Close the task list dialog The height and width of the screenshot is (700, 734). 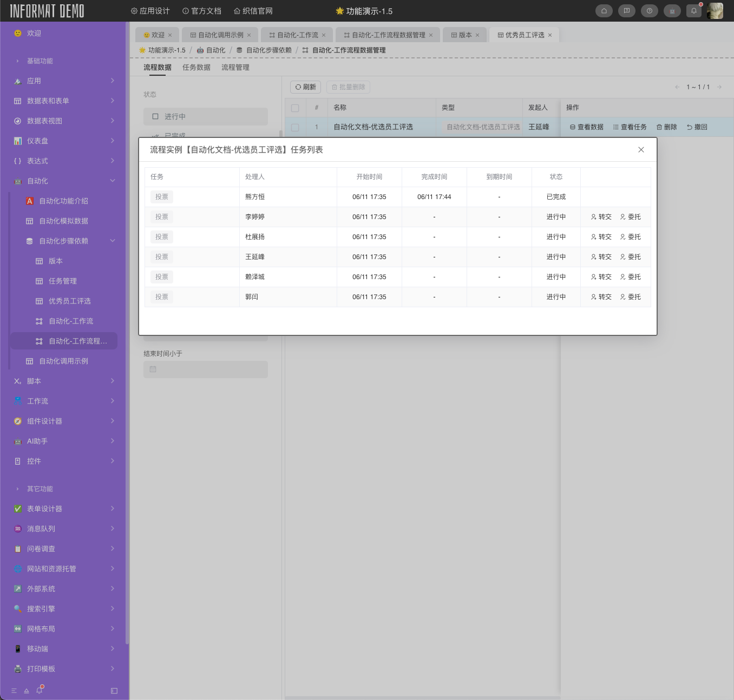coord(641,150)
